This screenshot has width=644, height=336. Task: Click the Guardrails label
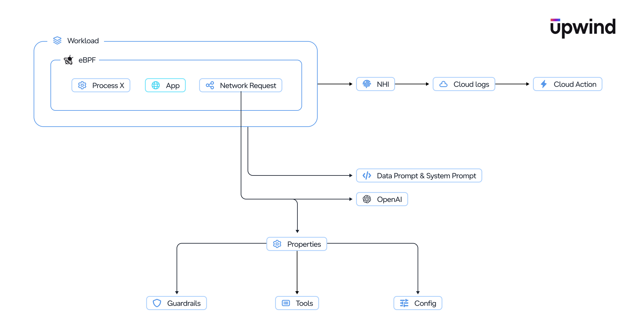(184, 303)
